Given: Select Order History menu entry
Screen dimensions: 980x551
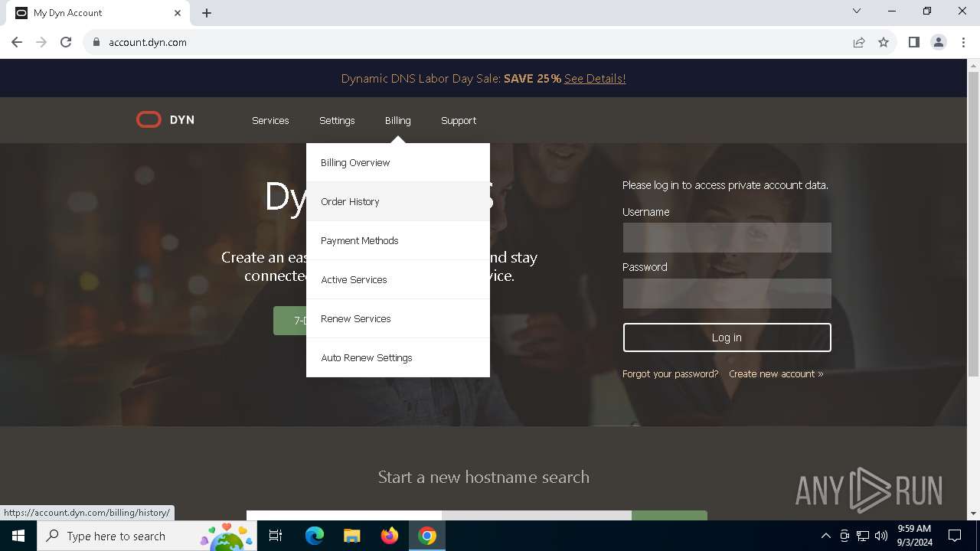Looking at the screenshot, I should pyautogui.click(x=398, y=201).
